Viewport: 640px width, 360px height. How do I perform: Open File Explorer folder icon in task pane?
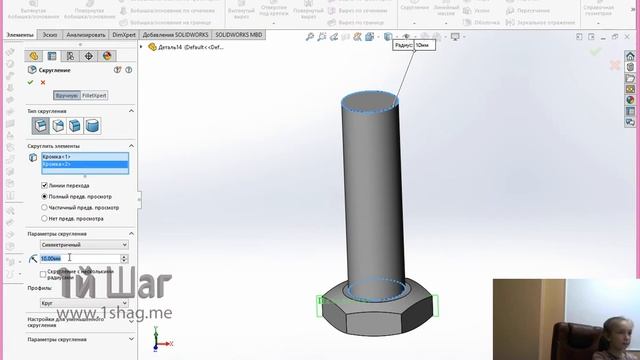pos(630,78)
